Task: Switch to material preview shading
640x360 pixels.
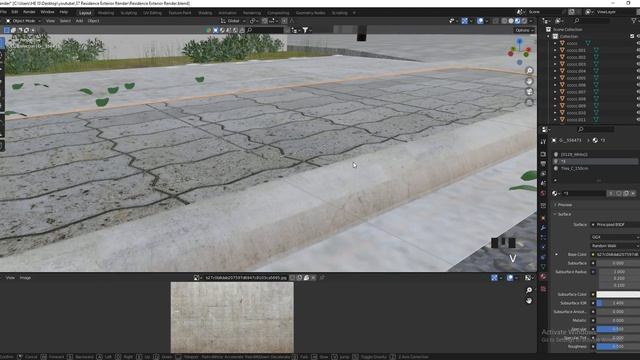Action: click(517, 21)
